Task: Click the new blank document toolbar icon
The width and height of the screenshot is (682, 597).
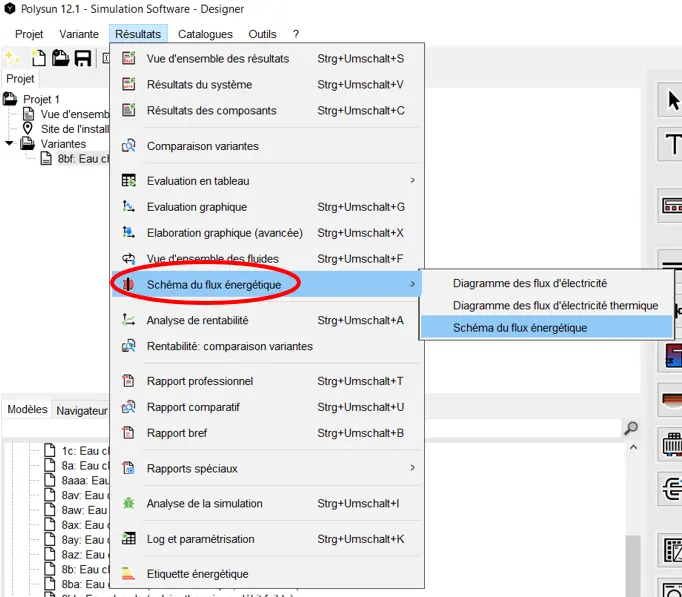Action: coord(39,59)
